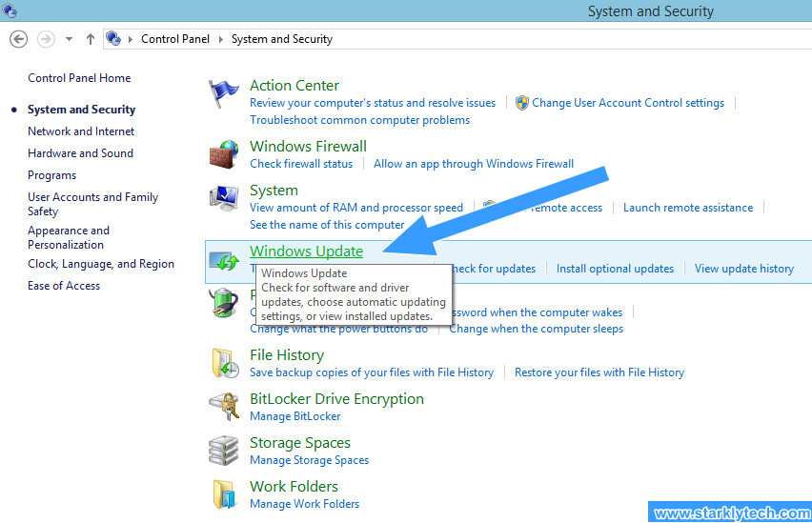Click View update history
Viewport: 812px width, 523px height.
click(x=743, y=269)
